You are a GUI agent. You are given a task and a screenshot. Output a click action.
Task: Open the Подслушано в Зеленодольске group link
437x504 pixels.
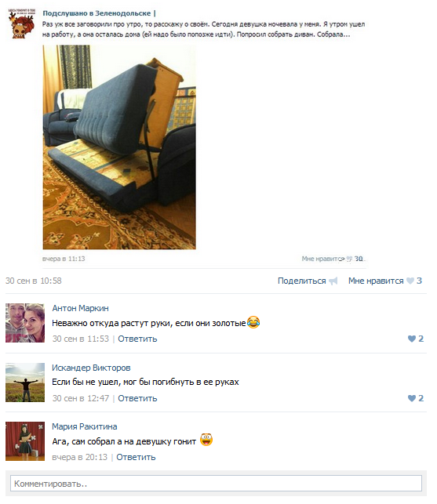tap(97, 13)
